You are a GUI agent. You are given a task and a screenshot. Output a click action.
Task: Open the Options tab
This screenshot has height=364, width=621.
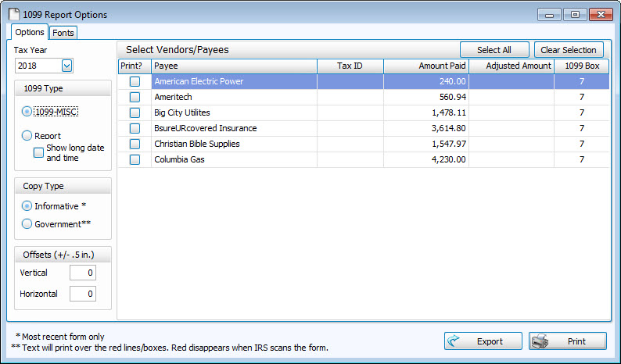click(x=30, y=32)
